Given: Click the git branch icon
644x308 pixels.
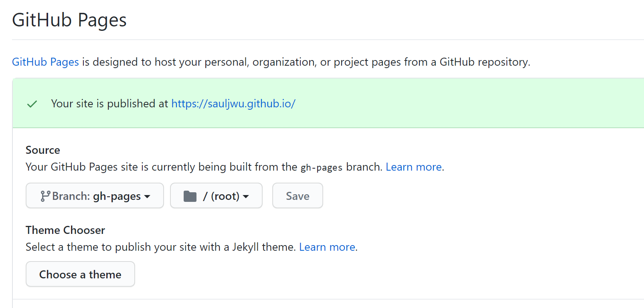Looking at the screenshot, I should (45, 196).
